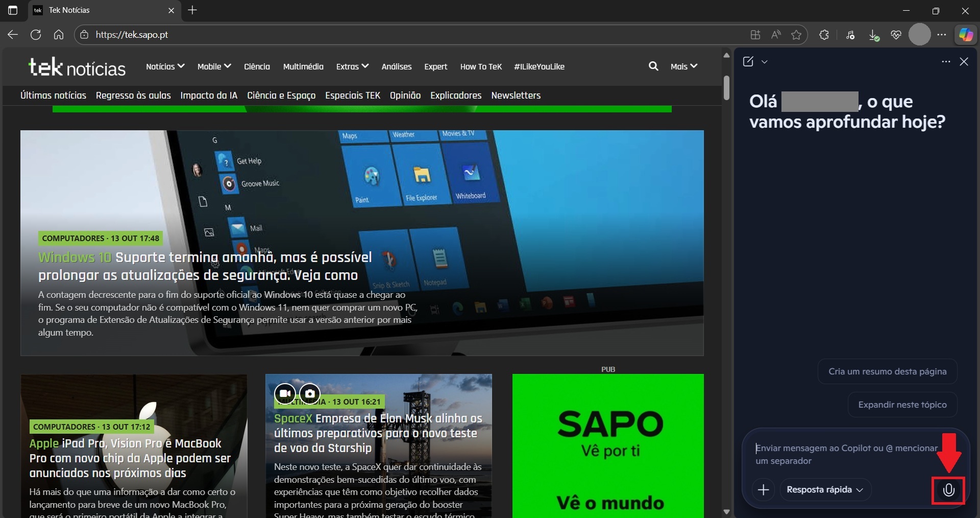Expand the Resposta rápida mode dropdown

pos(825,489)
